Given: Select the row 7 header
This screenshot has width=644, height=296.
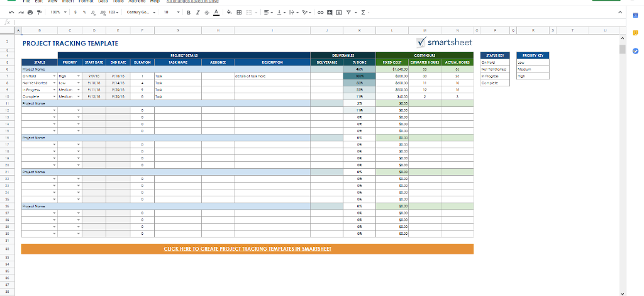Looking at the screenshot, I should 8,76.
